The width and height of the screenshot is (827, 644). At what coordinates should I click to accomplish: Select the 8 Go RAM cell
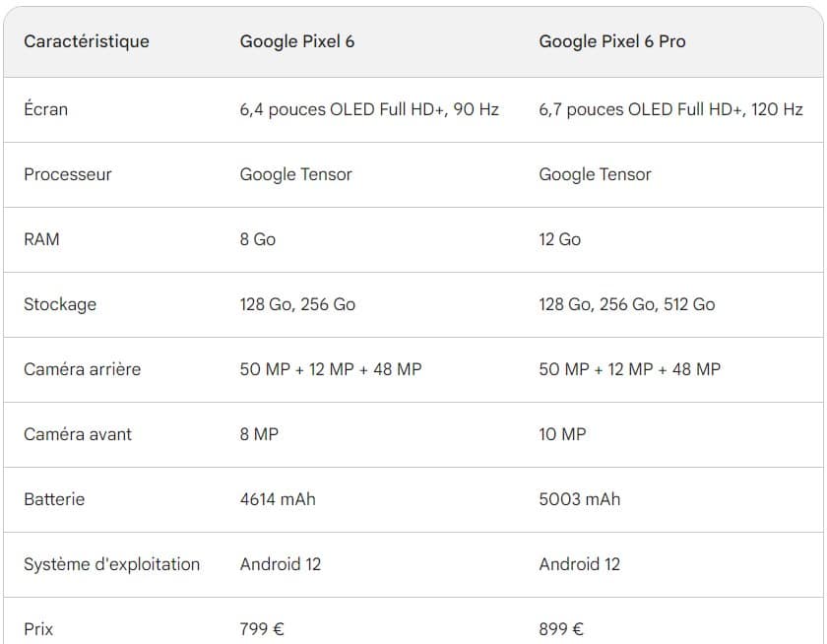click(x=258, y=239)
